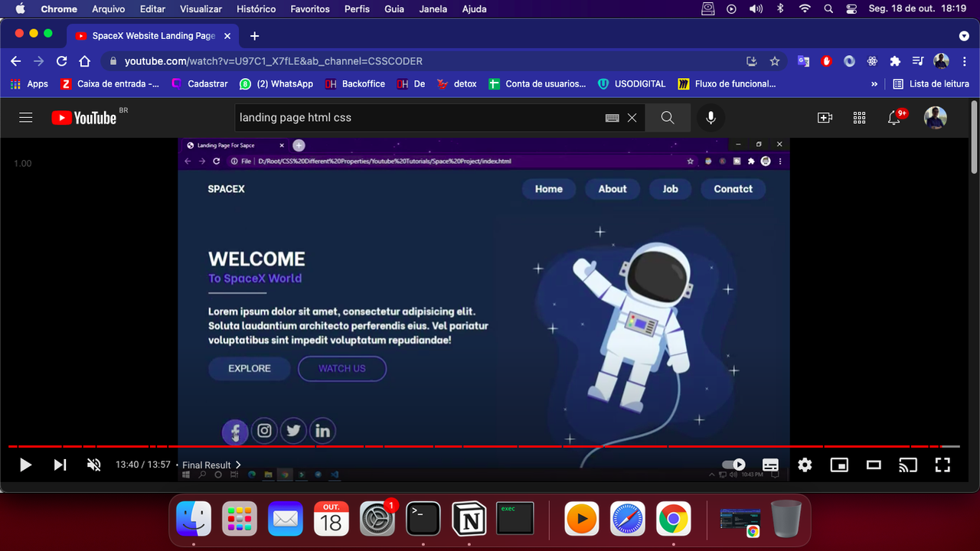The width and height of the screenshot is (980, 551).
Task: Open the Cadastrar bookmark
Action: pos(200,84)
